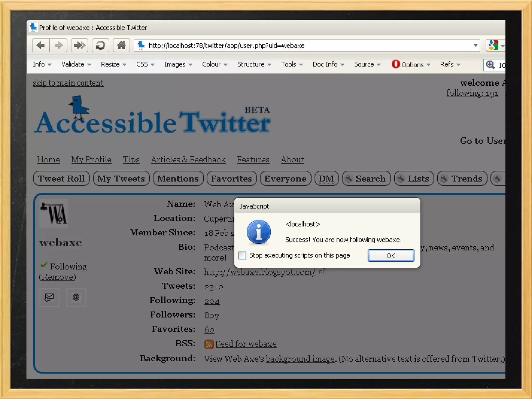
Task: Go to the Home navigation link
Action: click(x=48, y=159)
